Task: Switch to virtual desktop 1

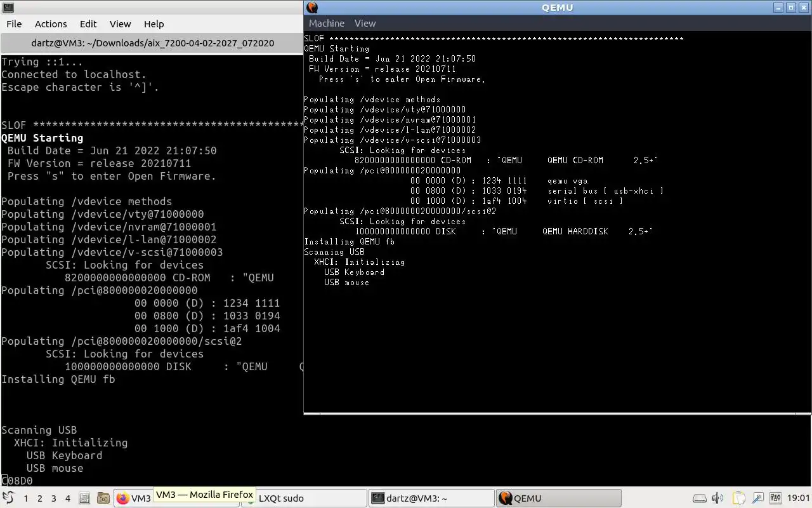Action: click(26, 498)
